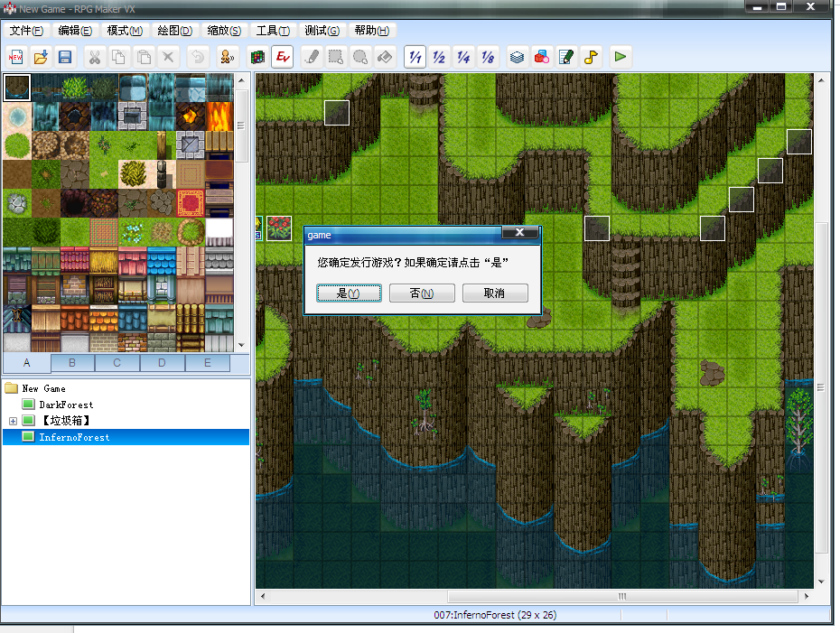
Task: Create a new project with the NEW icon
Action: [15, 57]
